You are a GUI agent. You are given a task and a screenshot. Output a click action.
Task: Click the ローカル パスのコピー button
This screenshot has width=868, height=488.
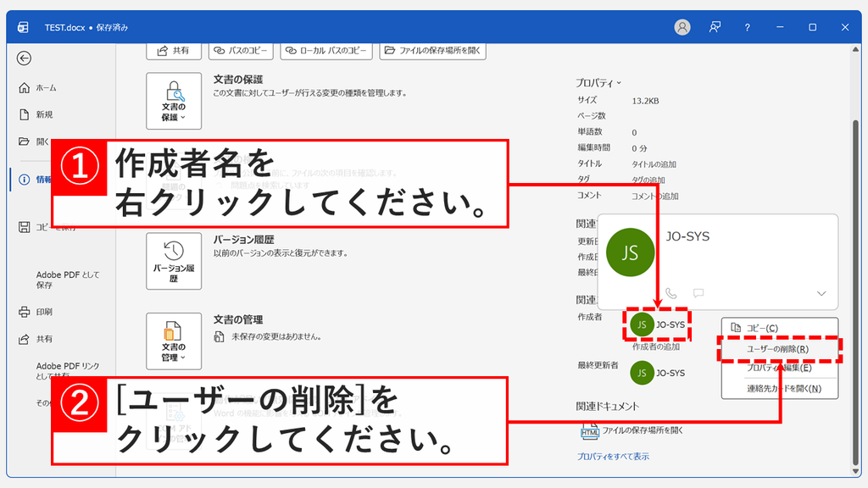326,51
